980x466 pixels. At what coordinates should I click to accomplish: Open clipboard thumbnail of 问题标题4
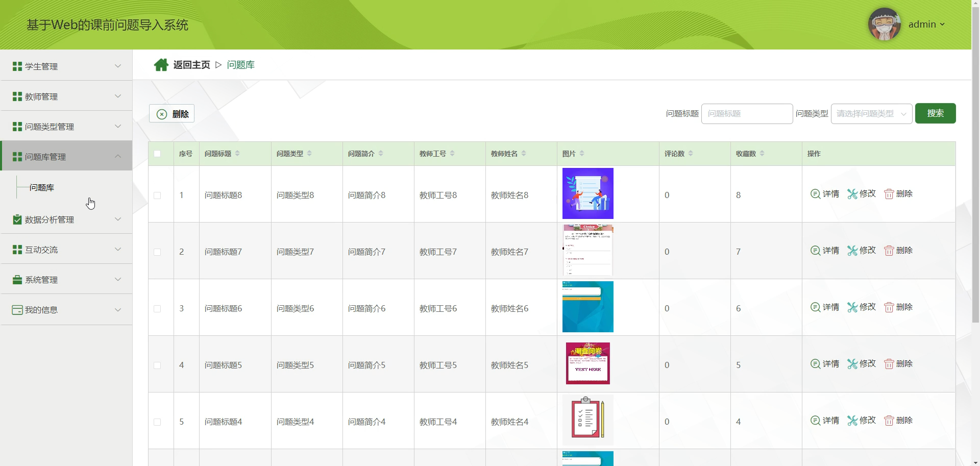click(x=588, y=420)
